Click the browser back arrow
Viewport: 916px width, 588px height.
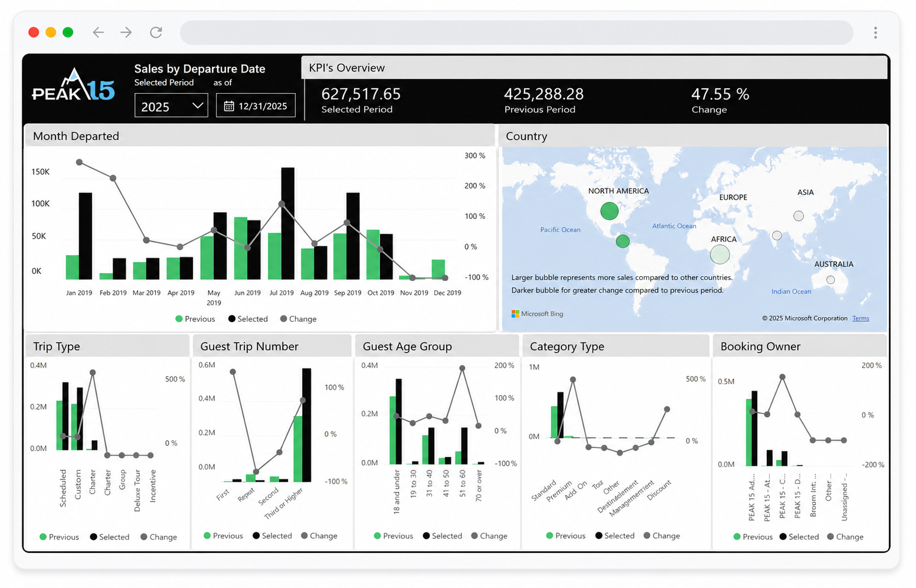coord(98,32)
